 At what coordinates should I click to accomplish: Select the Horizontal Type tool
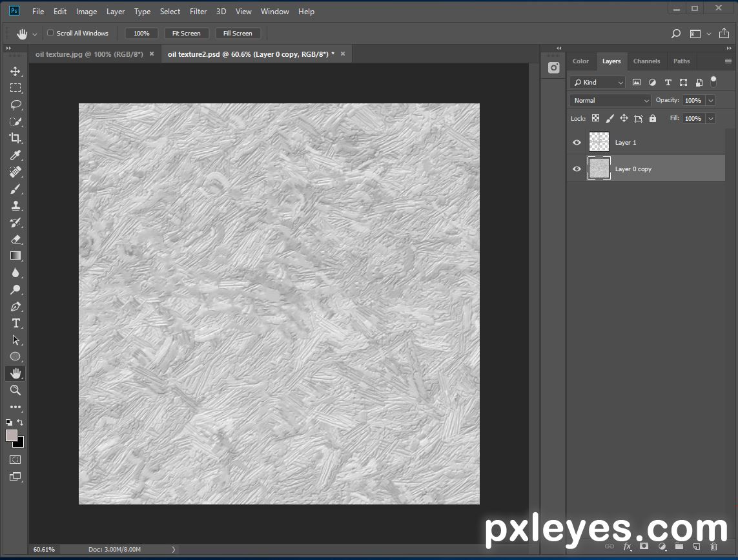(x=15, y=323)
